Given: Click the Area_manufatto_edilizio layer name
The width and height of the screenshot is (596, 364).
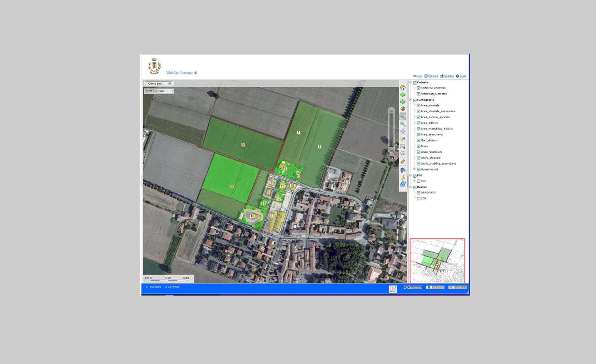Looking at the screenshot, I should point(437,129).
